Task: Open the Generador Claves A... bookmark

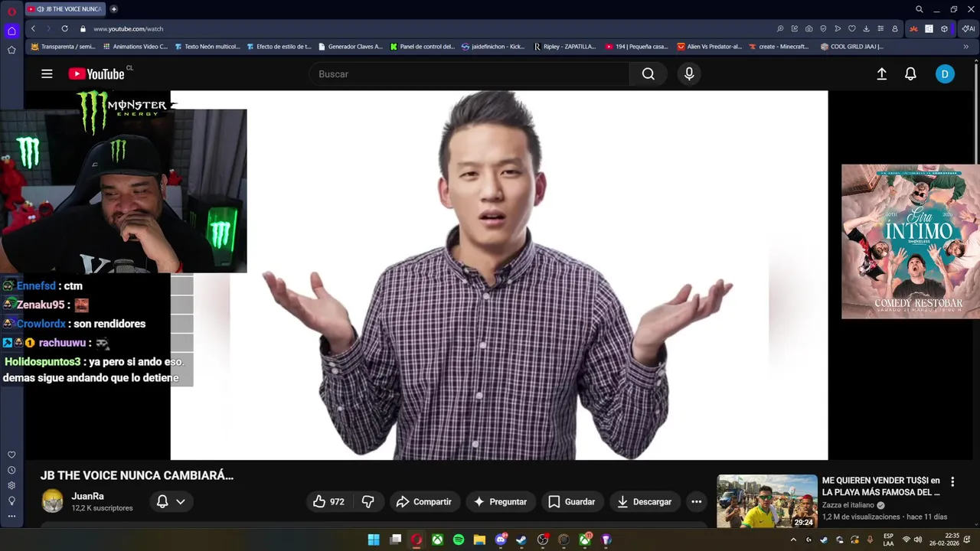Action: click(350, 47)
